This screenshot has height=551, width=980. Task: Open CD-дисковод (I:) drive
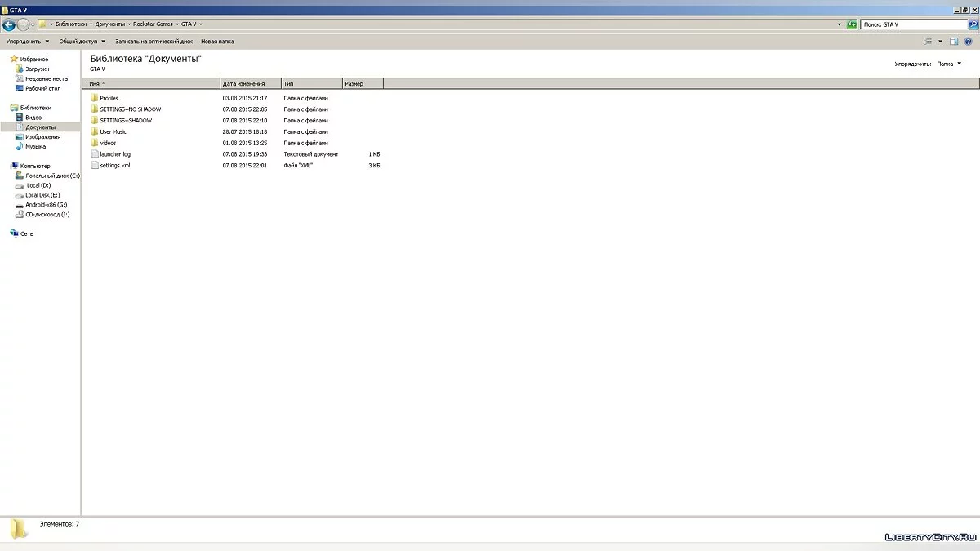(x=42, y=215)
